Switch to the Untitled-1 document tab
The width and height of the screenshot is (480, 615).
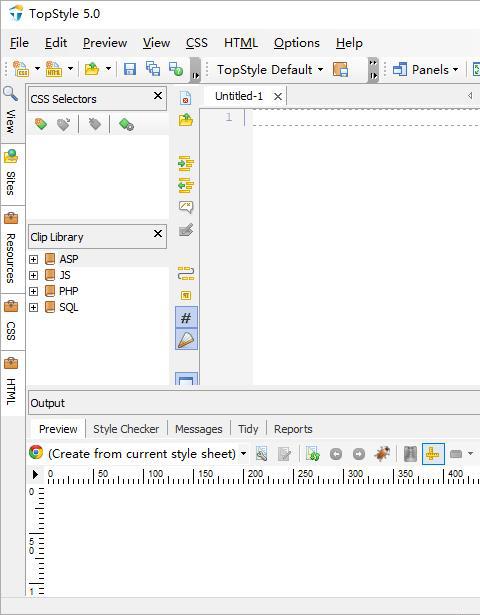pos(238,96)
